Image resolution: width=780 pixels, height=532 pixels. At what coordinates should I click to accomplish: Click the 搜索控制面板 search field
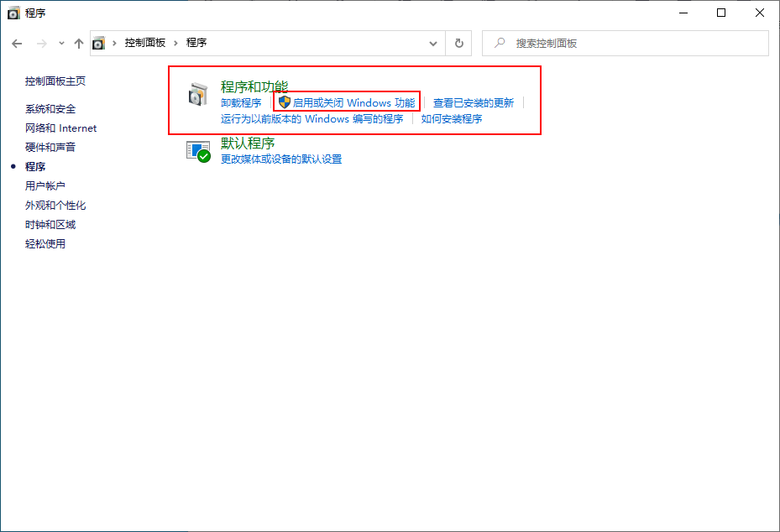626,44
